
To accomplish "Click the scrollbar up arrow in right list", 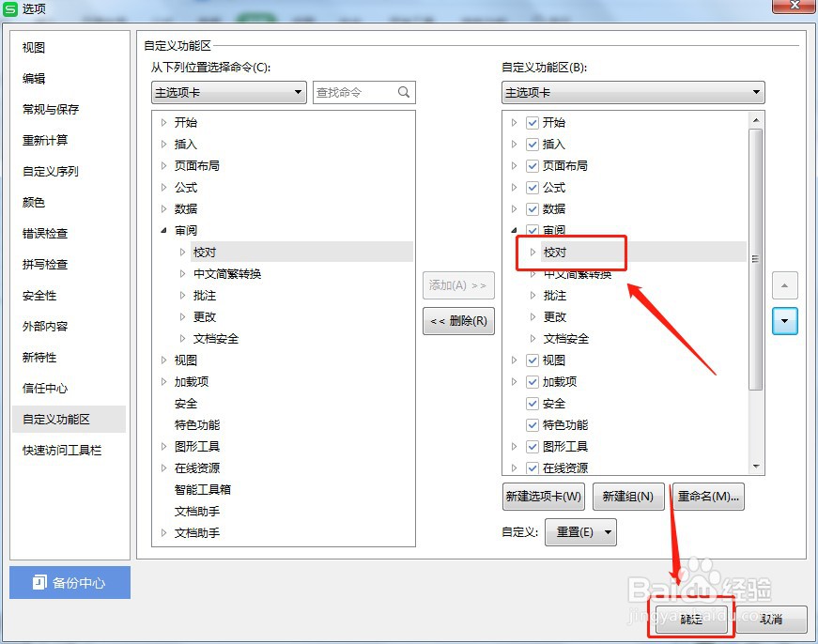I will (756, 120).
